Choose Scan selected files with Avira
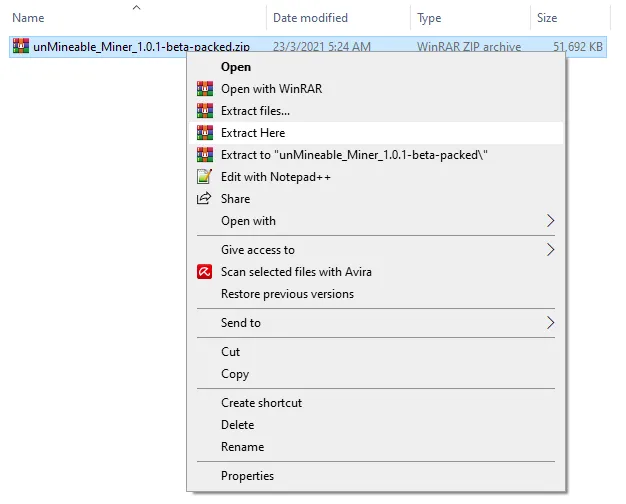 click(376, 272)
